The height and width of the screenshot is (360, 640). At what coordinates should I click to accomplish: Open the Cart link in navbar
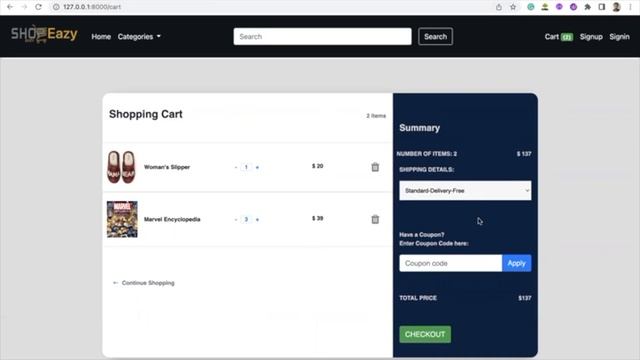click(x=558, y=37)
